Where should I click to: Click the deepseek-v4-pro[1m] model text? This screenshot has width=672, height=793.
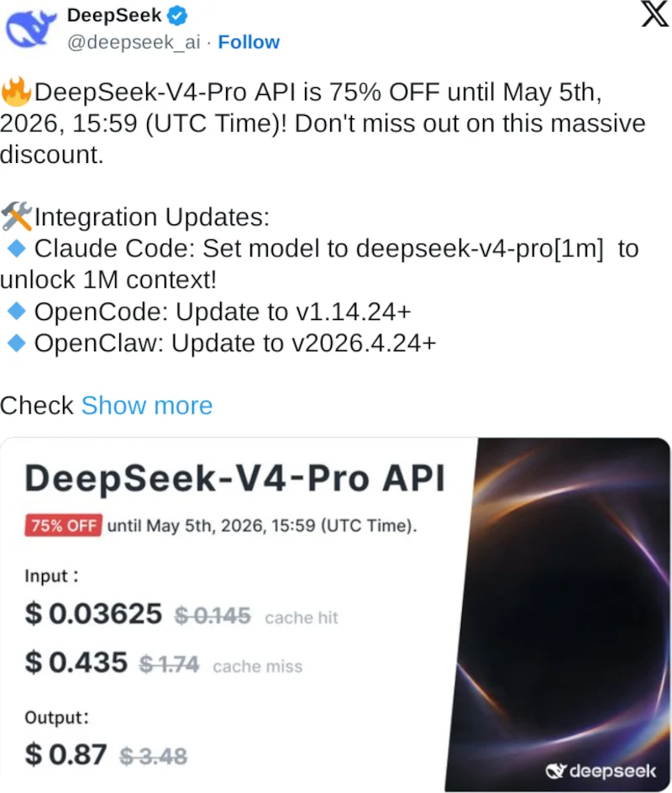[480, 249]
